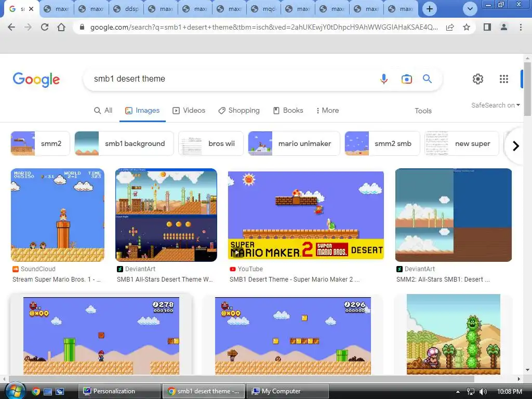
Task: Select the Images tab
Action: pyautogui.click(x=142, y=111)
